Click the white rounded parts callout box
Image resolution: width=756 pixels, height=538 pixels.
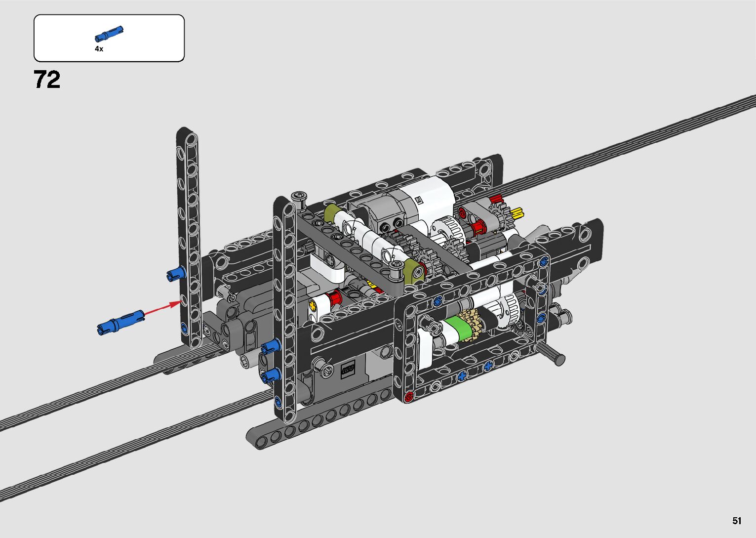click(109, 38)
